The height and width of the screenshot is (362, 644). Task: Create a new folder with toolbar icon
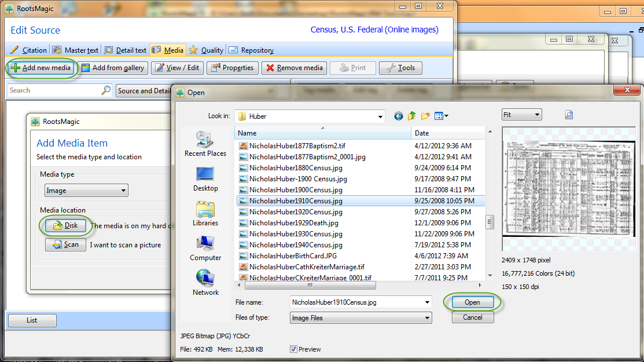click(x=425, y=116)
